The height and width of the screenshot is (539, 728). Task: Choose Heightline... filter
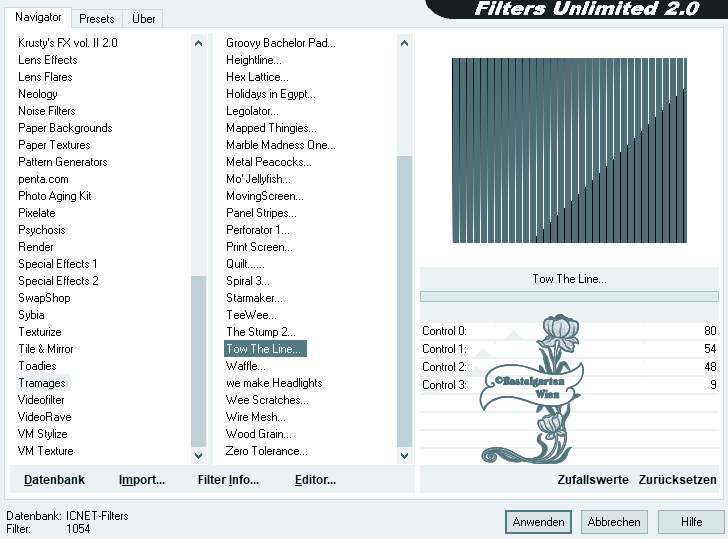point(254,60)
